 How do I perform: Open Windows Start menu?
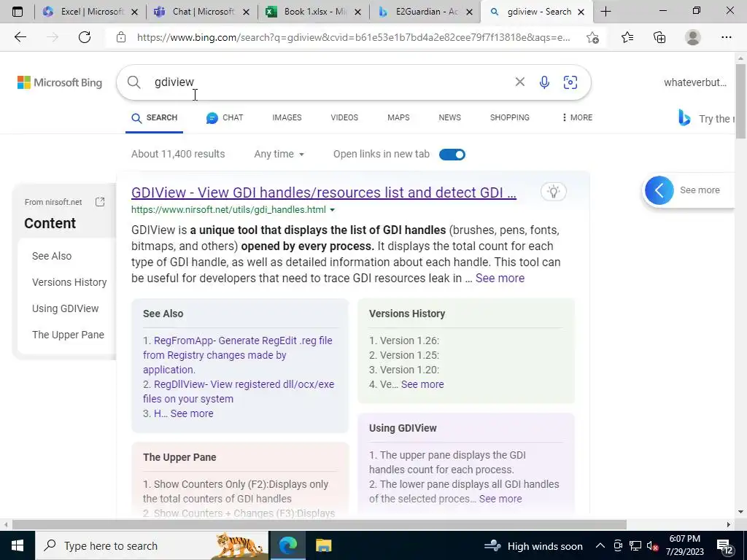point(18,545)
